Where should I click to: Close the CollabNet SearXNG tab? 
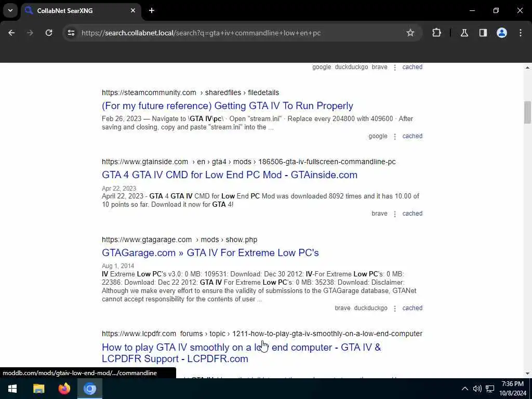pos(133,10)
